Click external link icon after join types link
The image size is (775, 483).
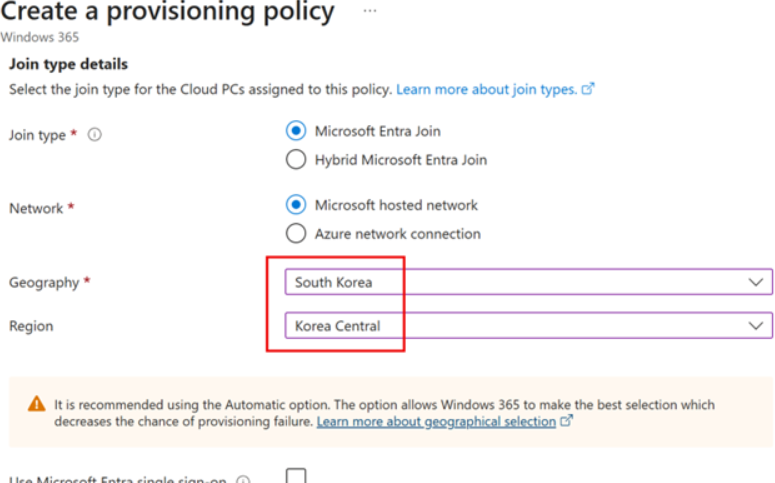[588, 89]
